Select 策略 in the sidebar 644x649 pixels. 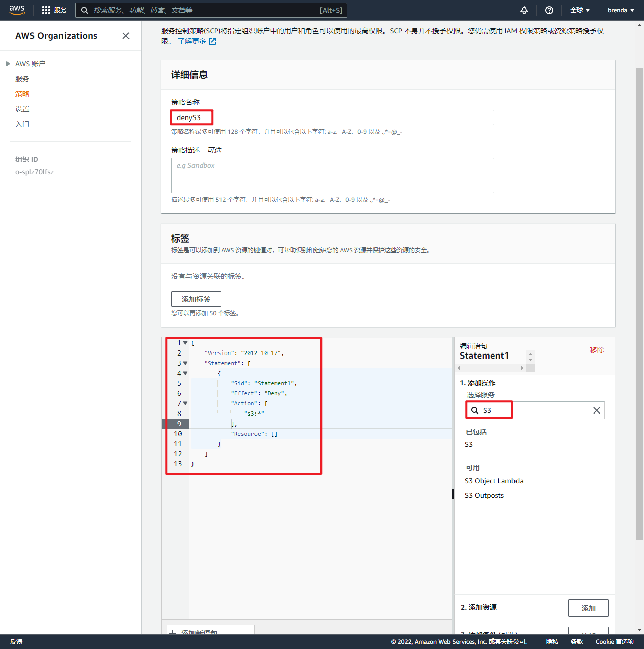point(22,94)
